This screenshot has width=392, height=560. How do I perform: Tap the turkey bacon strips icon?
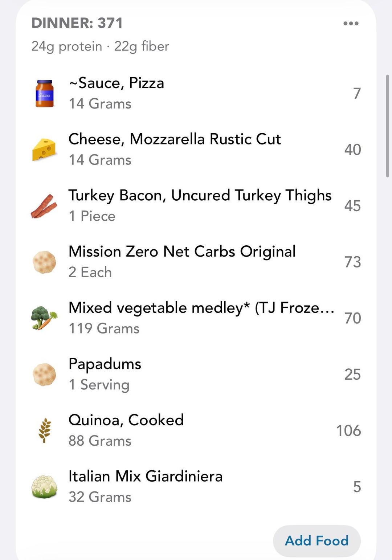click(x=44, y=206)
